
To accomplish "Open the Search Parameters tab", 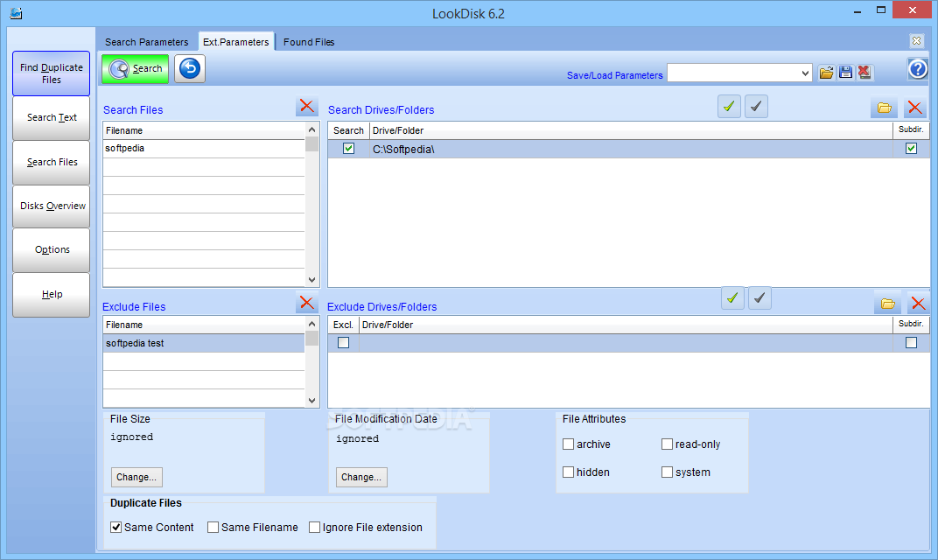I will (x=146, y=42).
